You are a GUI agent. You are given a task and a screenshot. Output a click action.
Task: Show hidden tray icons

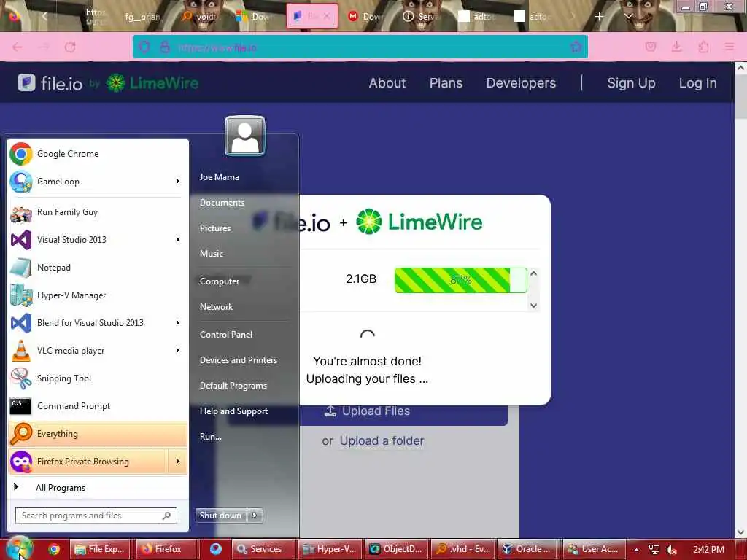coord(636,550)
